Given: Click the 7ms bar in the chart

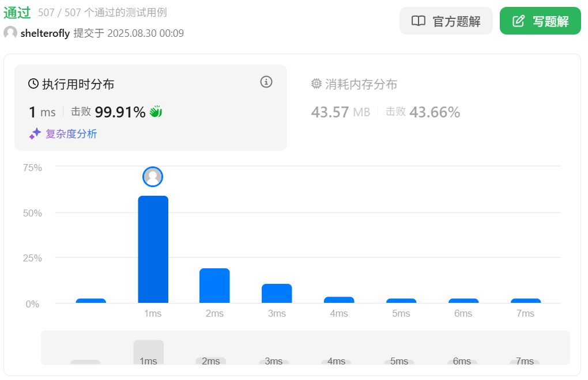Looking at the screenshot, I should 526,301.
